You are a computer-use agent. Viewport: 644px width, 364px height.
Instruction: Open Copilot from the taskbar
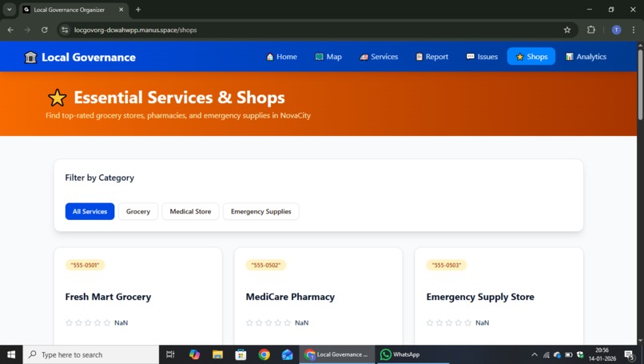click(194, 354)
